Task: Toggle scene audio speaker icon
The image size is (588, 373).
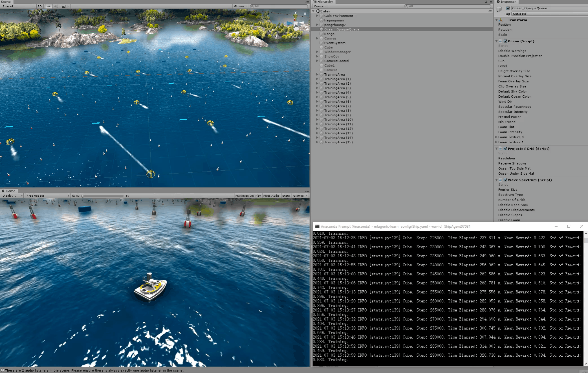Action: click(56, 6)
